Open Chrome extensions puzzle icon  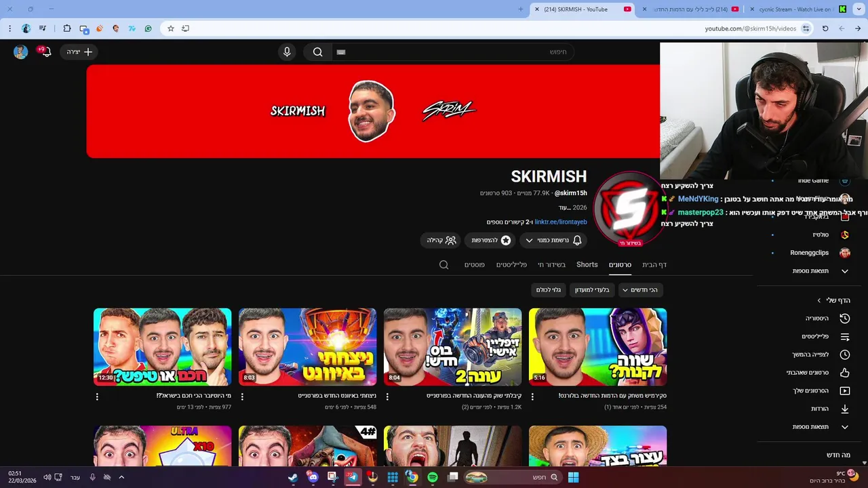pos(67,28)
